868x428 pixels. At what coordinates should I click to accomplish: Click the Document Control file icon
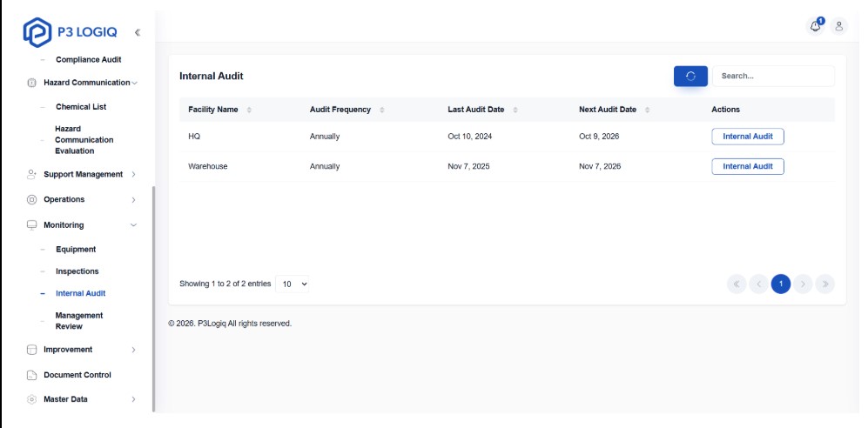point(31,375)
